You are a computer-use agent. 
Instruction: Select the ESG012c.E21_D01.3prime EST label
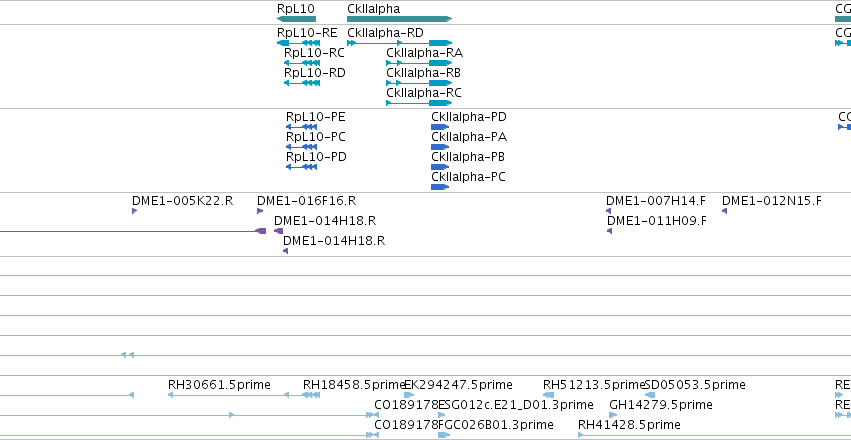tap(516, 405)
